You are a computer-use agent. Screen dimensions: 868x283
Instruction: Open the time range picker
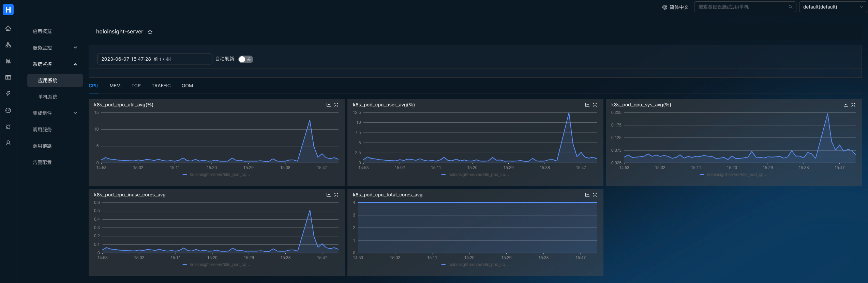point(154,59)
